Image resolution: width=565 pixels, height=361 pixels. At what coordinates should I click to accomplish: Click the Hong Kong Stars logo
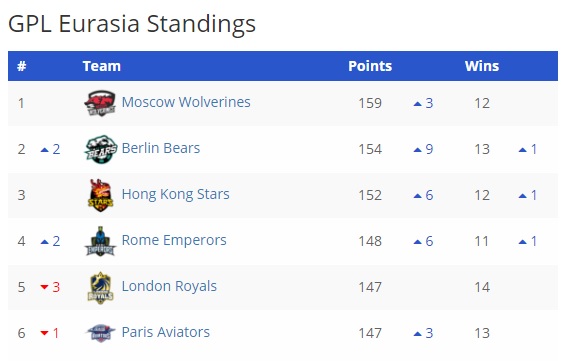click(x=101, y=195)
